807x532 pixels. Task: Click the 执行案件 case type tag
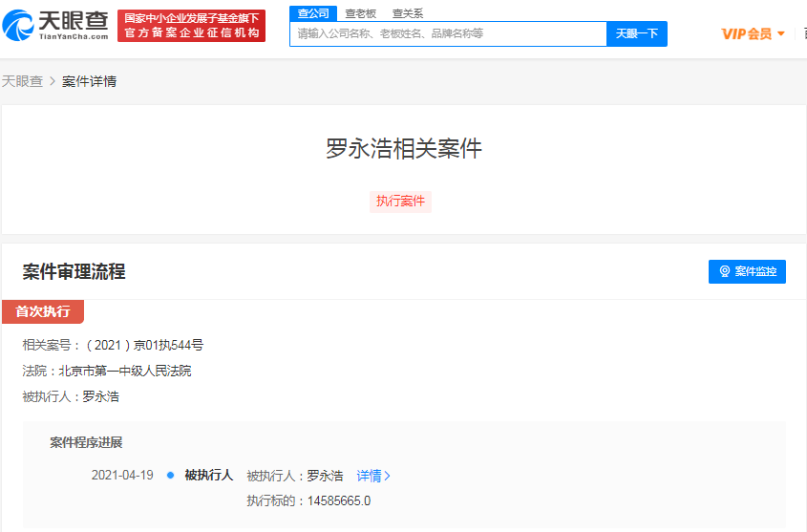coord(400,202)
